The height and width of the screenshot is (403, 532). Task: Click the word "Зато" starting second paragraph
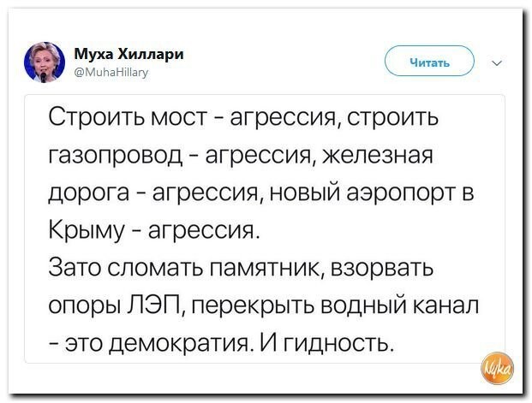pos(75,268)
